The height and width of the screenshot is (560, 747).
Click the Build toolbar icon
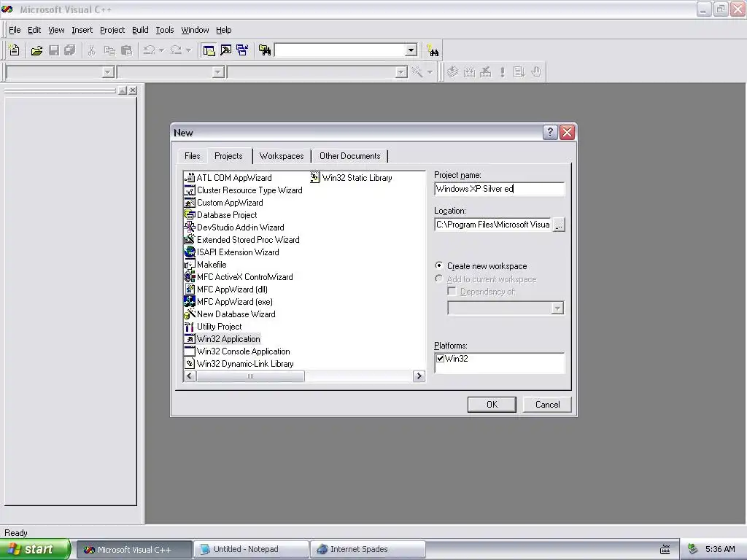point(469,72)
